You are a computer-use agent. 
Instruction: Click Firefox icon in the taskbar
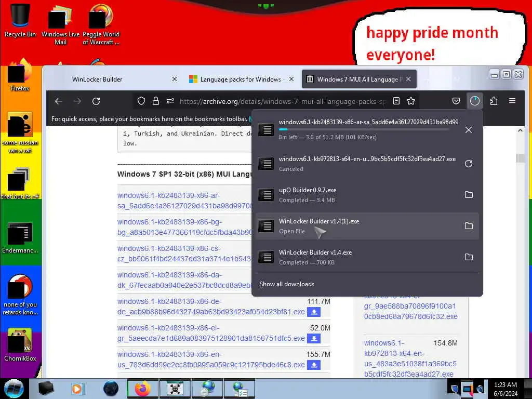point(142,389)
